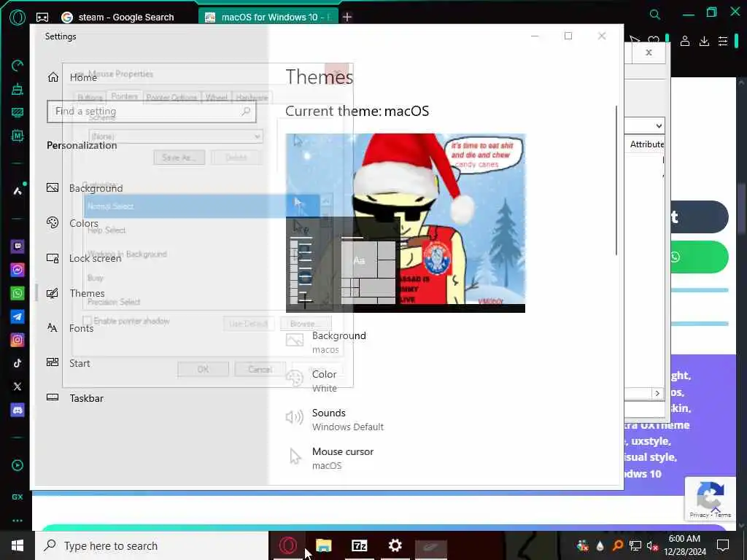
Task: Open the Windows Start menu
Action: click(x=18, y=545)
